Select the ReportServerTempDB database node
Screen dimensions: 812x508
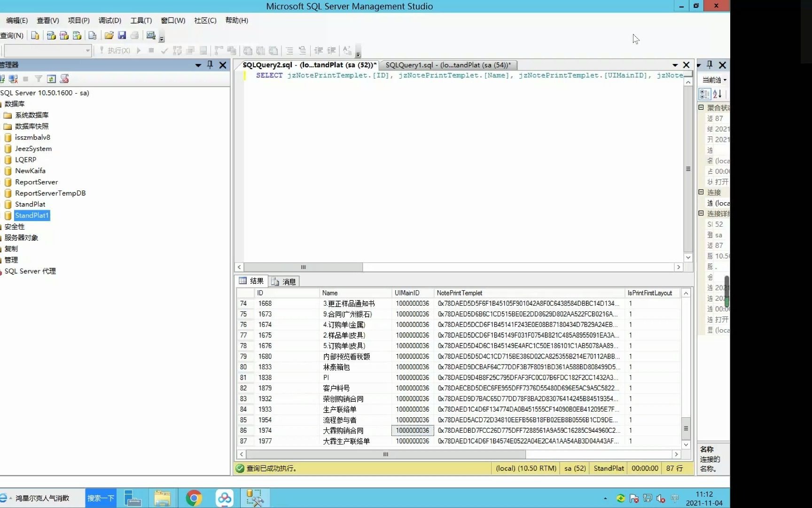coord(50,193)
